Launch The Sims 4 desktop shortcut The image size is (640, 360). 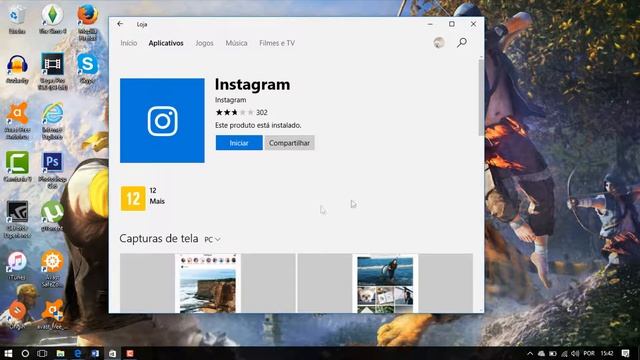tap(52, 19)
